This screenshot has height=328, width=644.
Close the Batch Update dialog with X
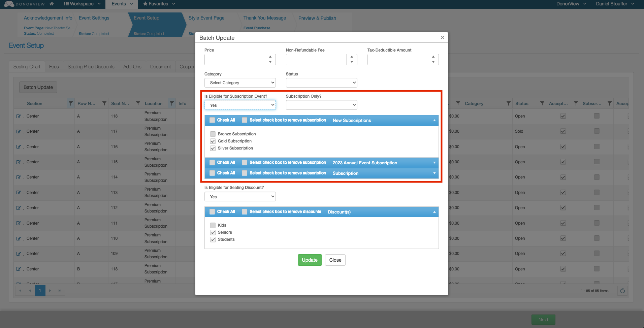[x=443, y=37]
